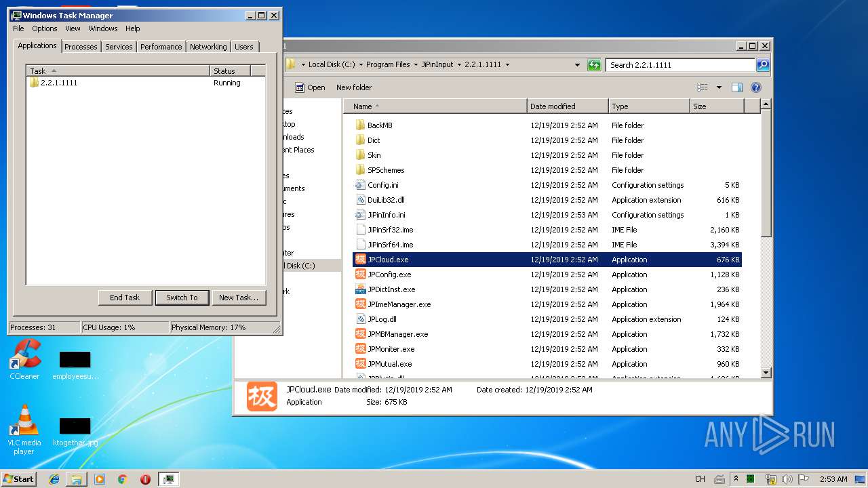
Task: Expand the 2.2.1.1111 breadcrumb arrow
Action: tap(507, 65)
